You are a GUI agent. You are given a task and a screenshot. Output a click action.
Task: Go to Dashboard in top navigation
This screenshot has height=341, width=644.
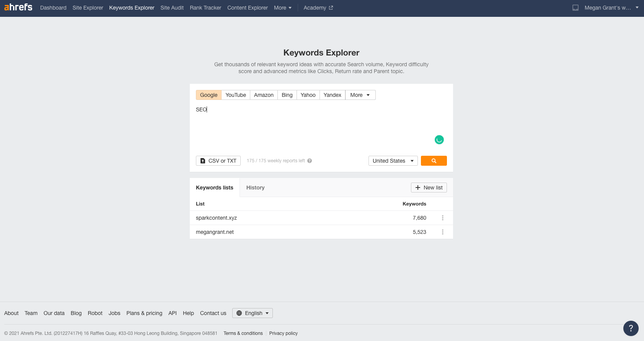53,8
